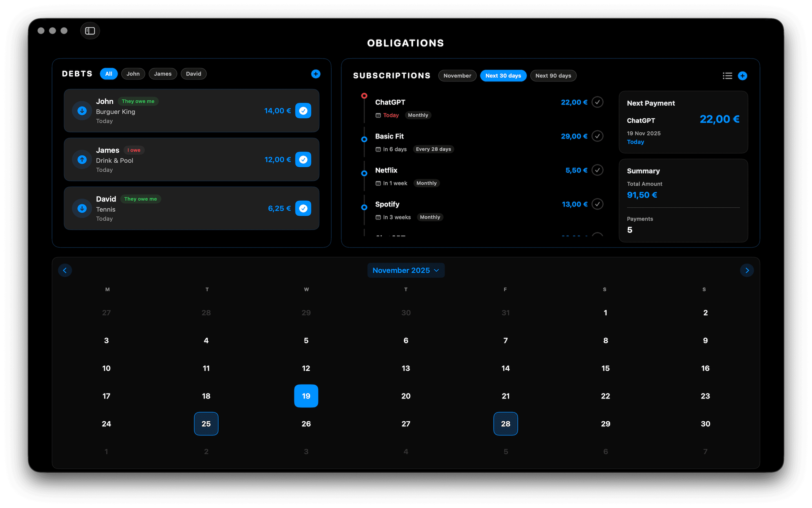Click Spotify timeline dot
812x508 pixels.
click(364, 207)
